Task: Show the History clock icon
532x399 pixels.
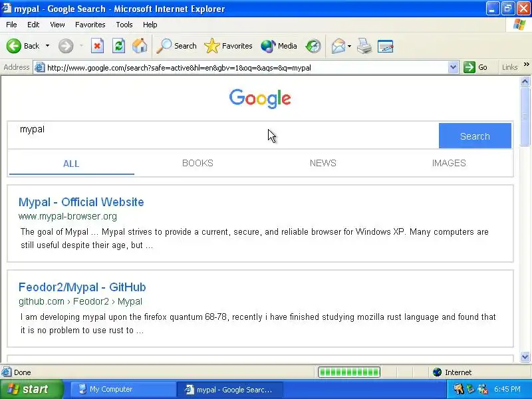Action: click(313, 46)
